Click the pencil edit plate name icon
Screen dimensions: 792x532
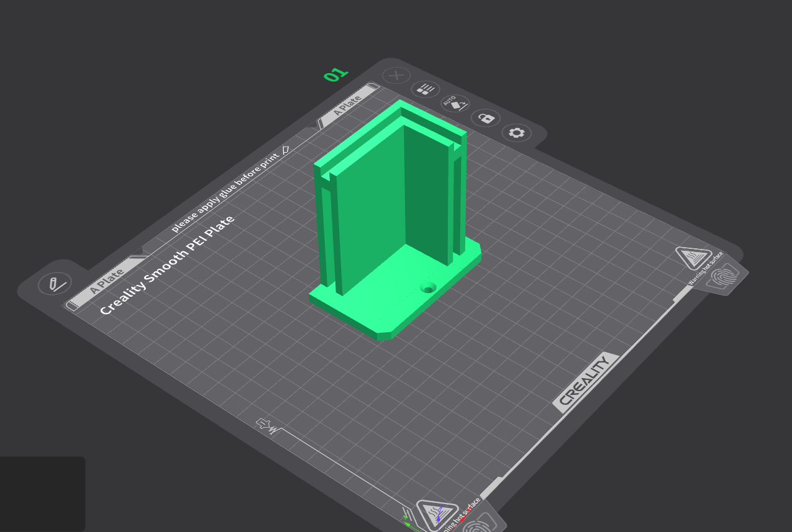pos(55,284)
